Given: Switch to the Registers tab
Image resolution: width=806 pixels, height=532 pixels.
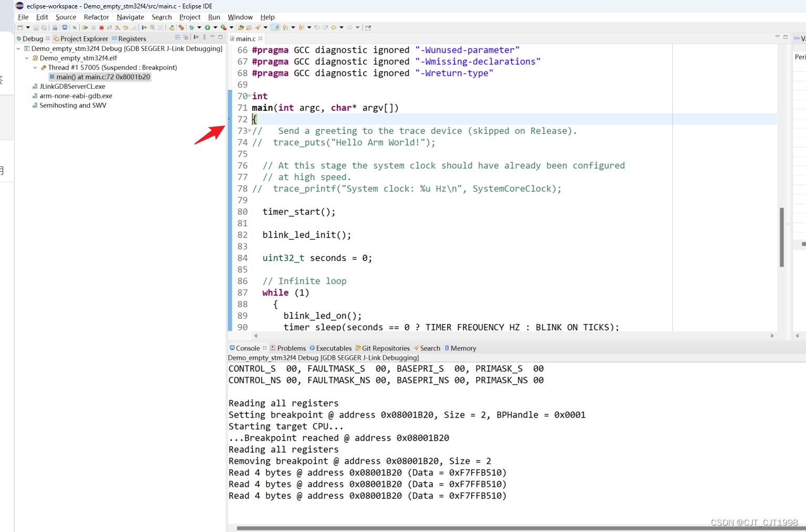Looking at the screenshot, I should click(x=129, y=38).
